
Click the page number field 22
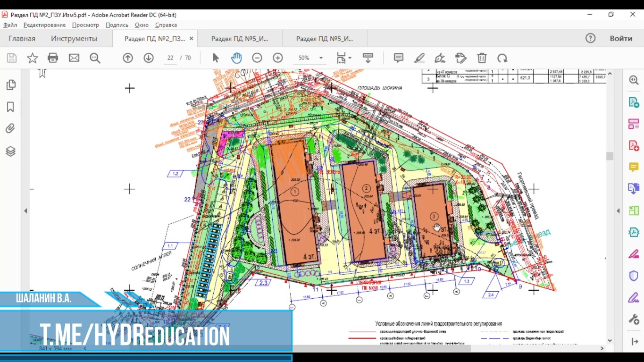(x=170, y=58)
